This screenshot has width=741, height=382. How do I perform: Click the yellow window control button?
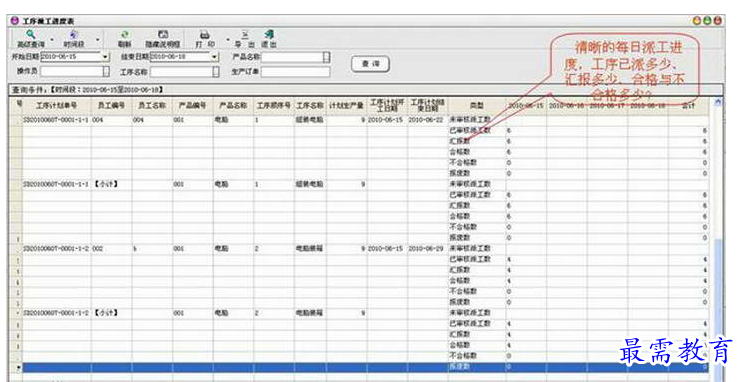tap(697, 21)
